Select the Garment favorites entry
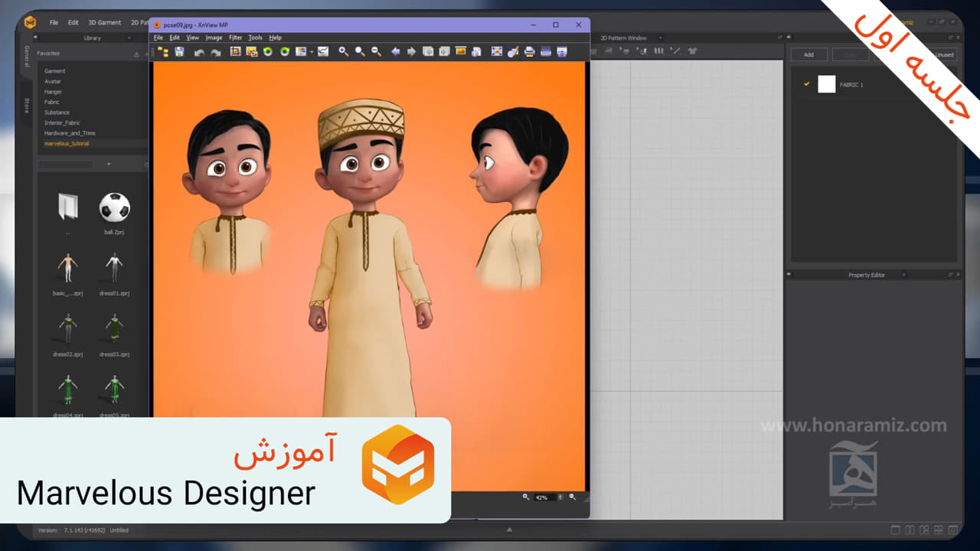 point(55,71)
